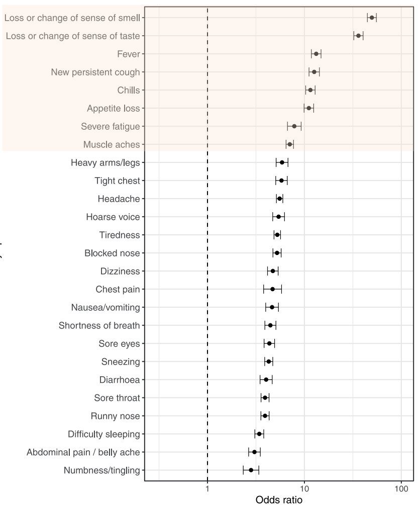Click the x-axis tick label '10'
The image size is (420, 505).
tap(304, 488)
